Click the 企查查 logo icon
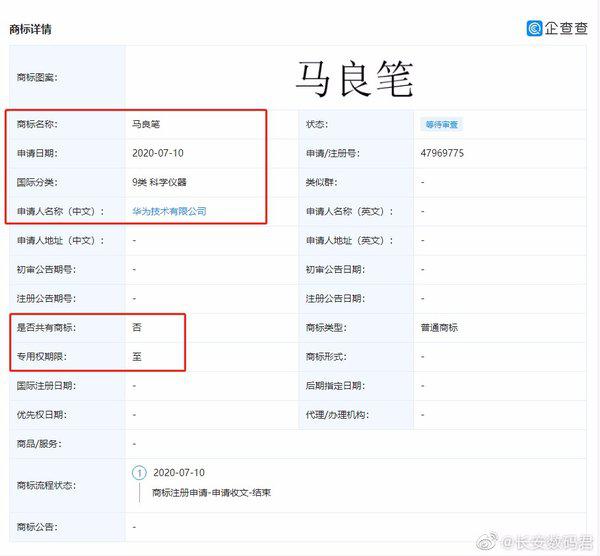 tap(534, 28)
